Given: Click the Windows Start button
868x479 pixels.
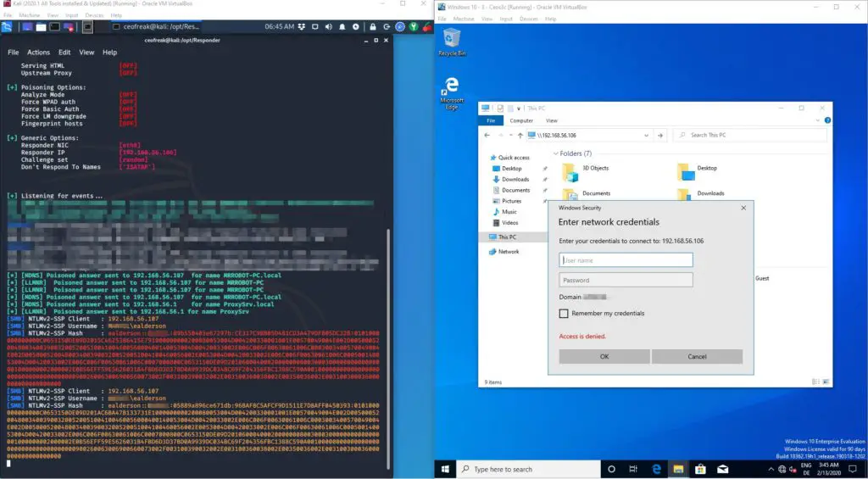Looking at the screenshot, I should coord(445,469).
